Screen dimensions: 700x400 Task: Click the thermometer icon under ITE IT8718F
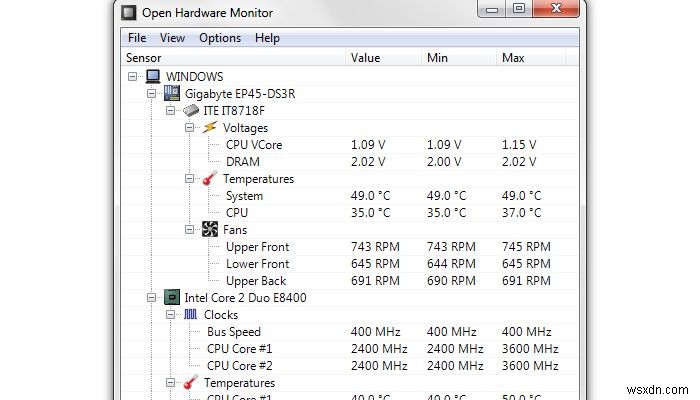(210, 179)
